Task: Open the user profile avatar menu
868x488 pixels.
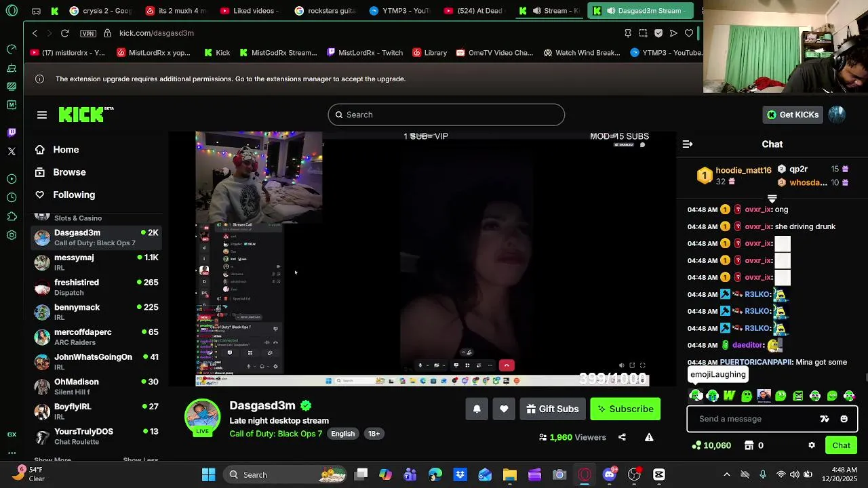Action: pyautogui.click(x=837, y=115)
